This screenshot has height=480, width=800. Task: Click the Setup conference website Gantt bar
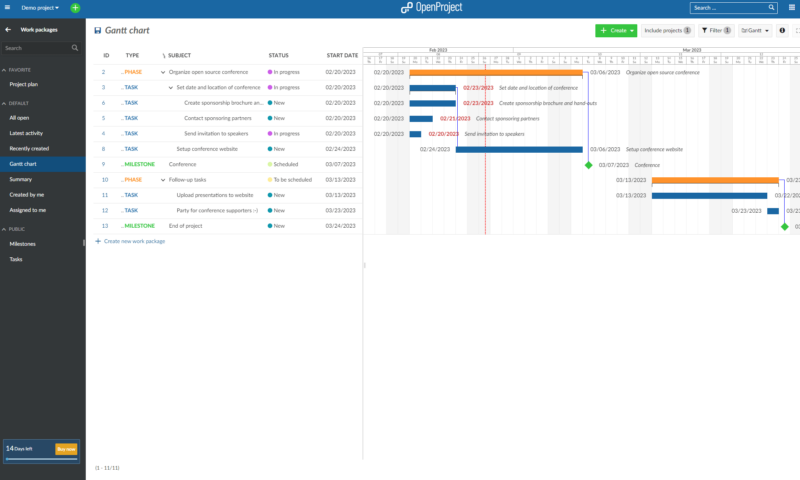tap(519, 149)
